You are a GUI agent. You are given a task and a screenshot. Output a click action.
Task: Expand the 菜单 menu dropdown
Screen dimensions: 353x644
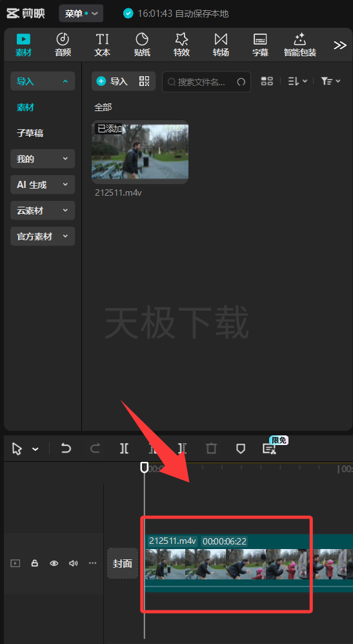coord(81,14)
